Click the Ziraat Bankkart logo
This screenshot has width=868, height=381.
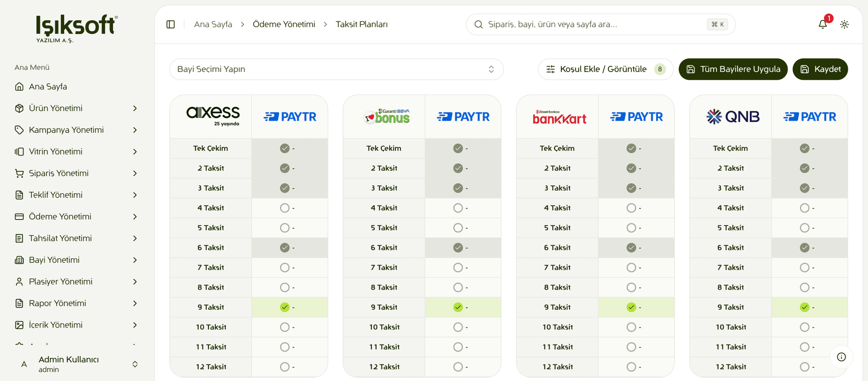[x=559, y=117]
